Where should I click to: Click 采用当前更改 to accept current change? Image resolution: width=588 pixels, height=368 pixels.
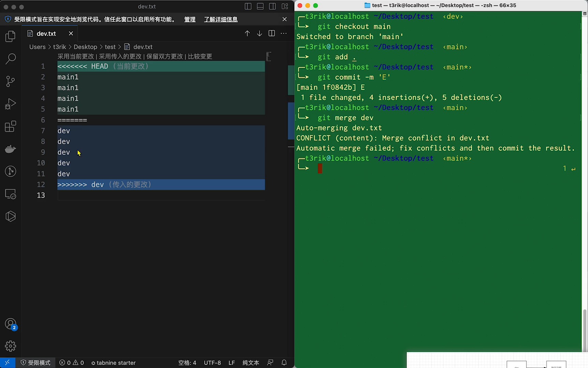[76, 56]
